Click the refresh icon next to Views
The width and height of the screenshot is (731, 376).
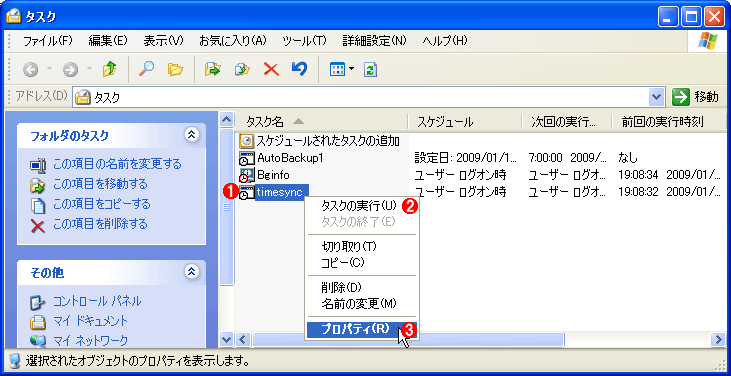[x=370, y=70]
